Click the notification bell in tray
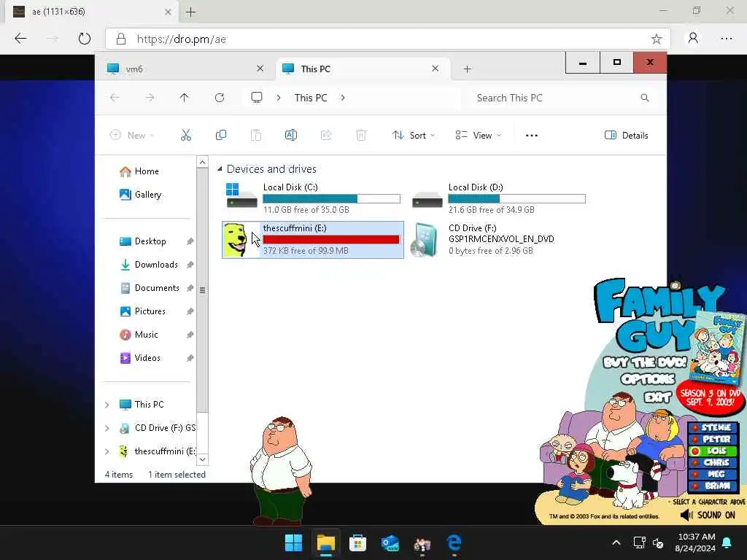This screenshot has width=747, height=560. click(x=727, y=542)
